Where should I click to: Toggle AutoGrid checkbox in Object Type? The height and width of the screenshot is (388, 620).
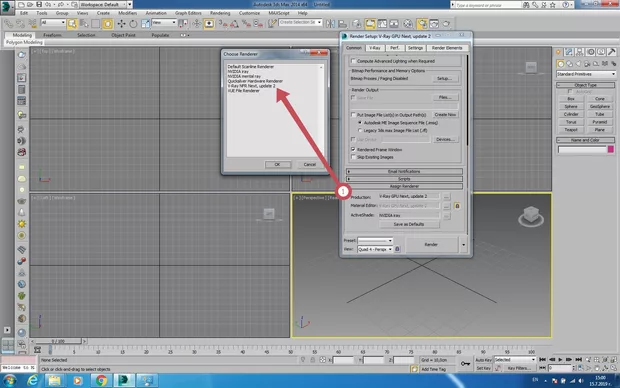click(x=570, y=91)
